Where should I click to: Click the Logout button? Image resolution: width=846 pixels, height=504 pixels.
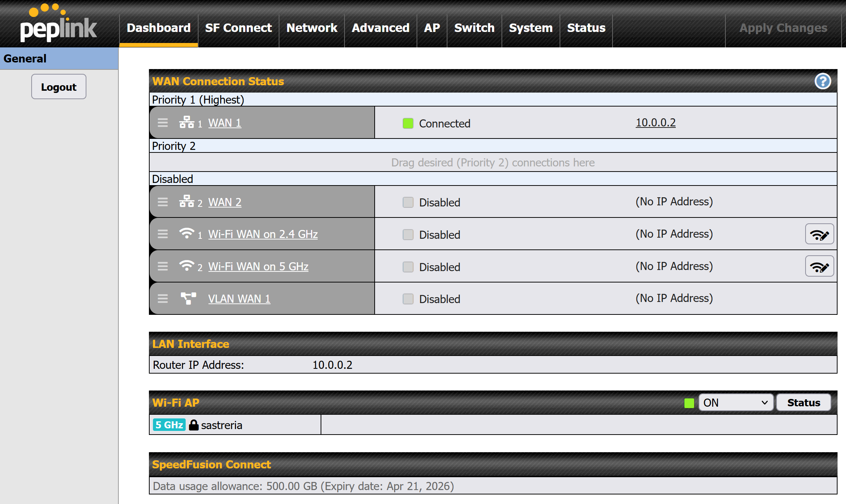click(59, 87)
